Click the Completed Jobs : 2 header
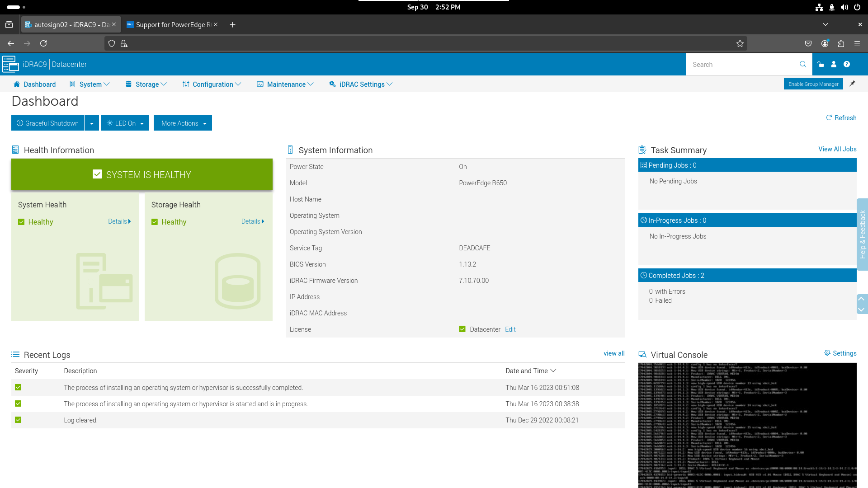This screenshot has width=868, height=488. coord(747,275)
